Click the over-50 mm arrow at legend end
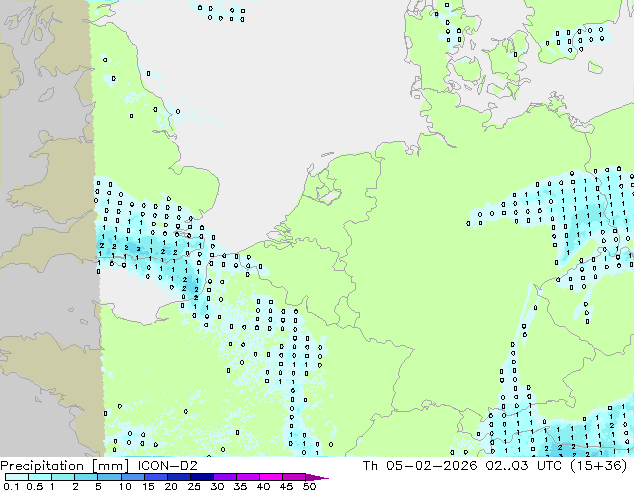Screen dimensions: 634x490 click(317, 477)
